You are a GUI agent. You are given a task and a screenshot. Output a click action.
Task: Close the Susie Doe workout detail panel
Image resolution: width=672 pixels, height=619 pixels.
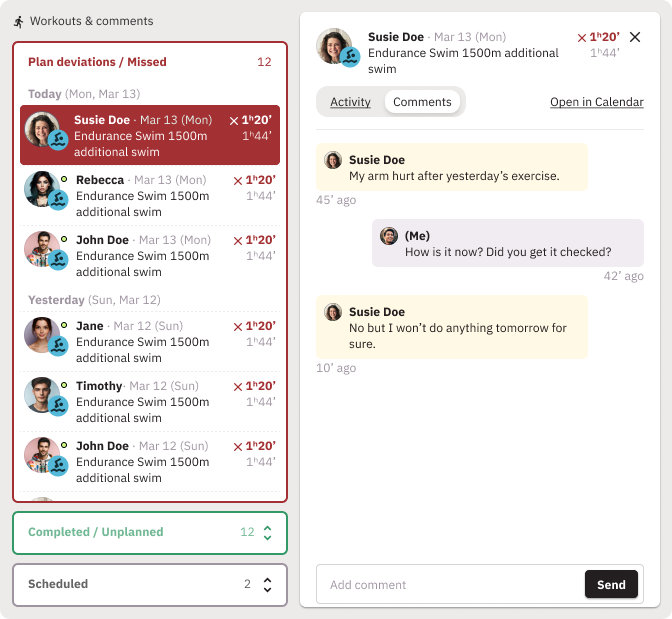tap(635, 37)
